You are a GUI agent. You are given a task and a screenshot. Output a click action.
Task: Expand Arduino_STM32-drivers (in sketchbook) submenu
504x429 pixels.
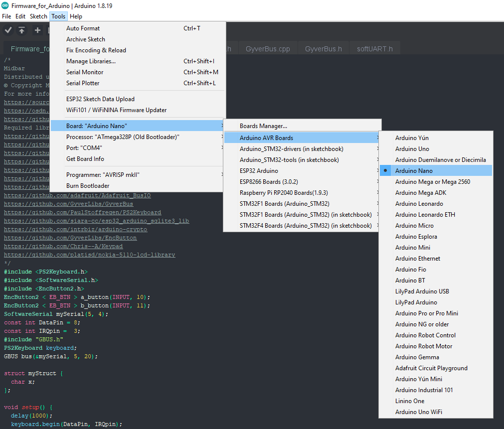click(x=302, y=149)
